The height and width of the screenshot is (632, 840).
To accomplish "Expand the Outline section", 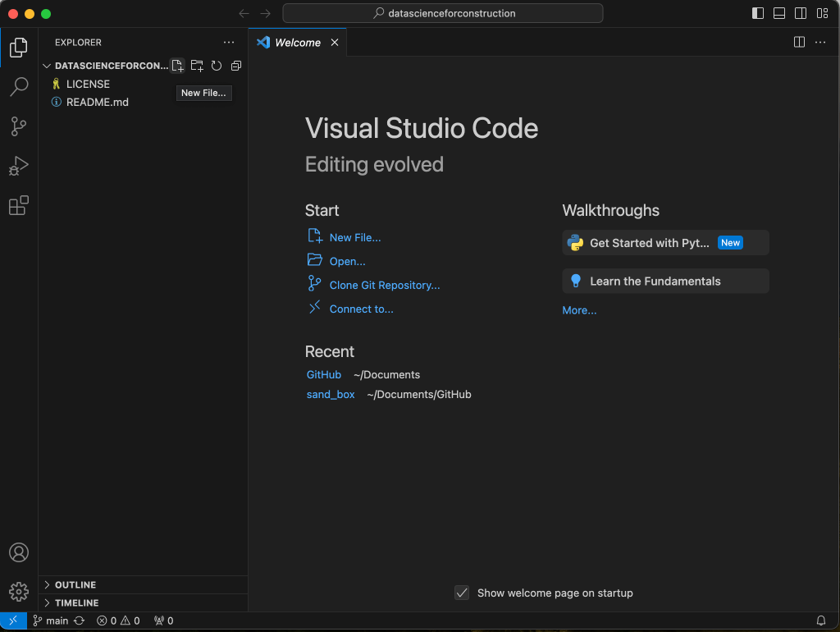I will (75, 585).
